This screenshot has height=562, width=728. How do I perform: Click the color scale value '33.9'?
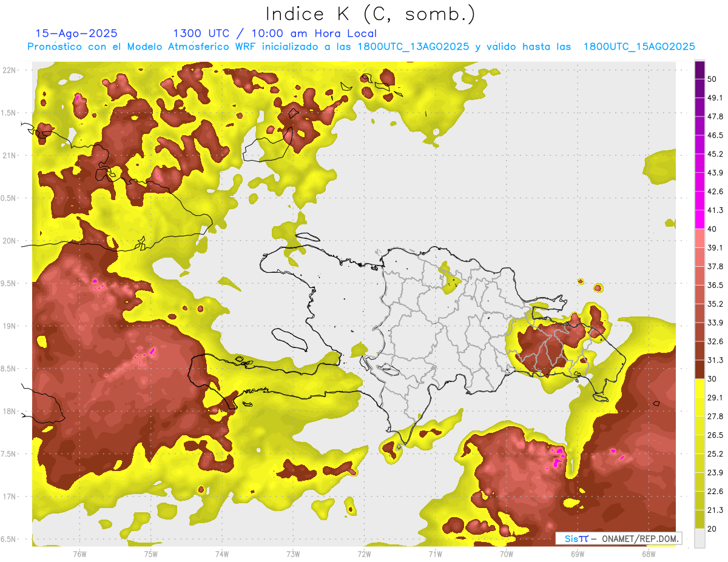click(x=715, y=323)
